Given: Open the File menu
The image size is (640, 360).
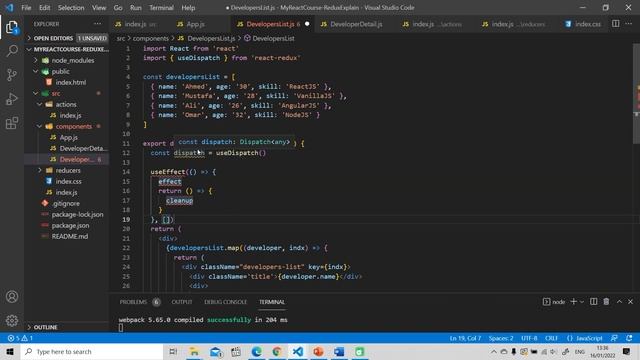Looking at the screenshot, I should [26, 8].
